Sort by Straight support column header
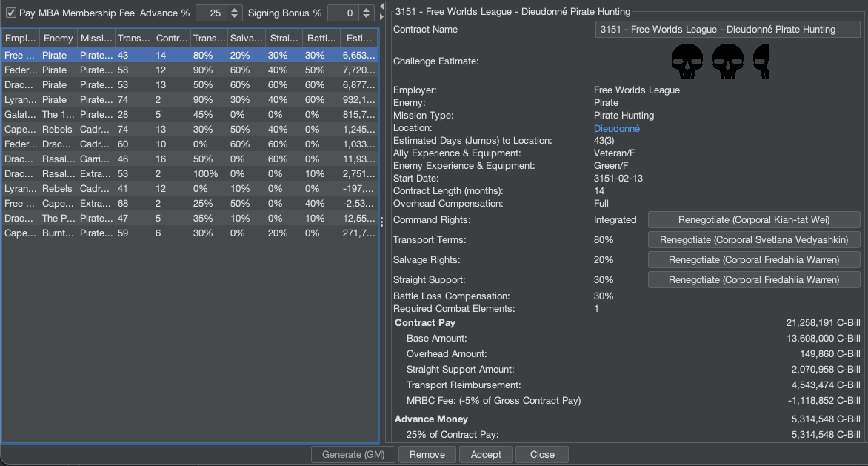 [284, 38]
